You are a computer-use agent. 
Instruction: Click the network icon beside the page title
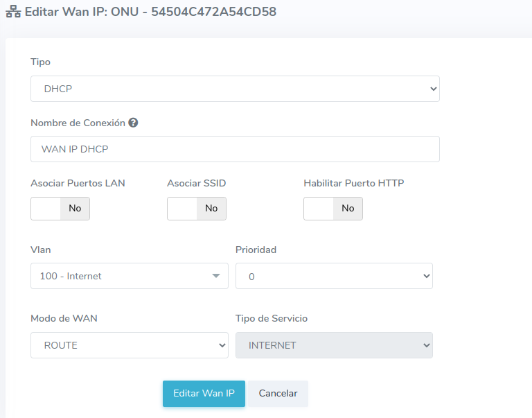tap(13, 12)
